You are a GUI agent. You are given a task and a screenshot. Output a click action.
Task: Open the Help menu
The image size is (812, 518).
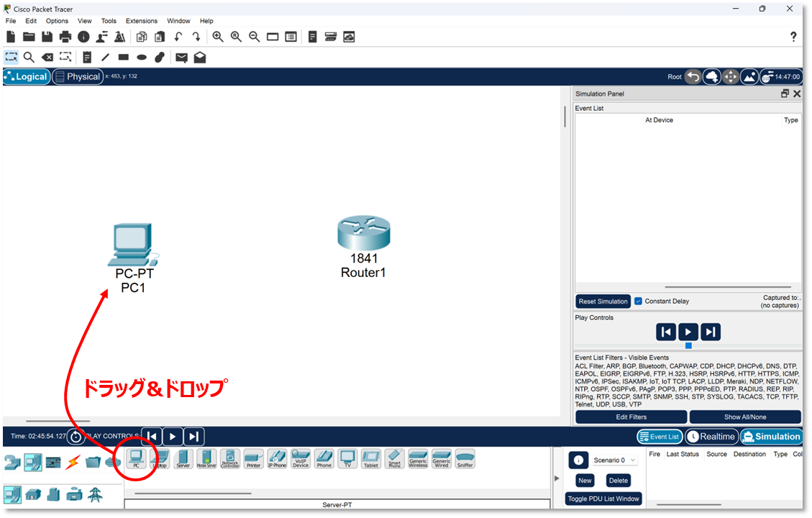[x=206, y=21]
